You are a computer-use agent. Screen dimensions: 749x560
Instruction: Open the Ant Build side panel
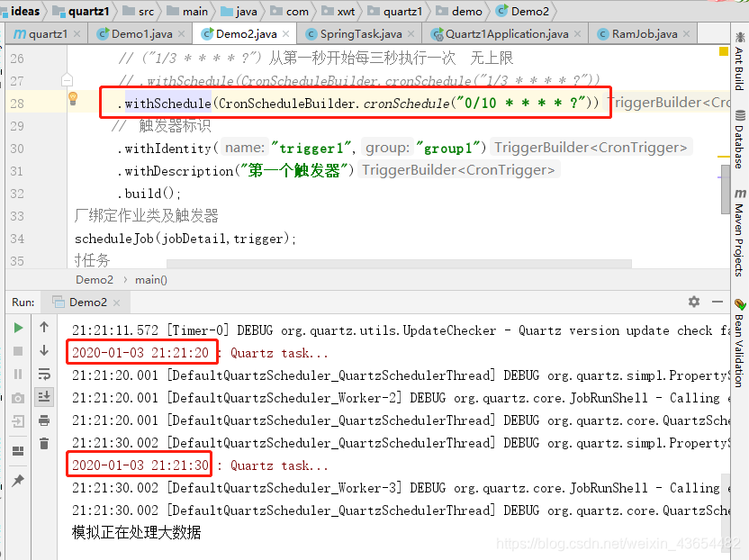pos(740,61)
